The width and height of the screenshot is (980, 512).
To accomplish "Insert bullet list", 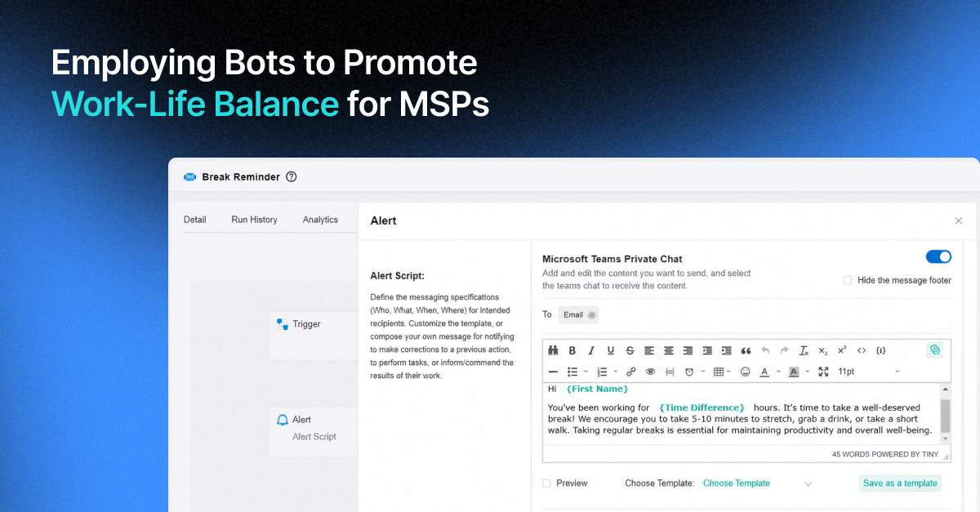I will click(572, 372).
